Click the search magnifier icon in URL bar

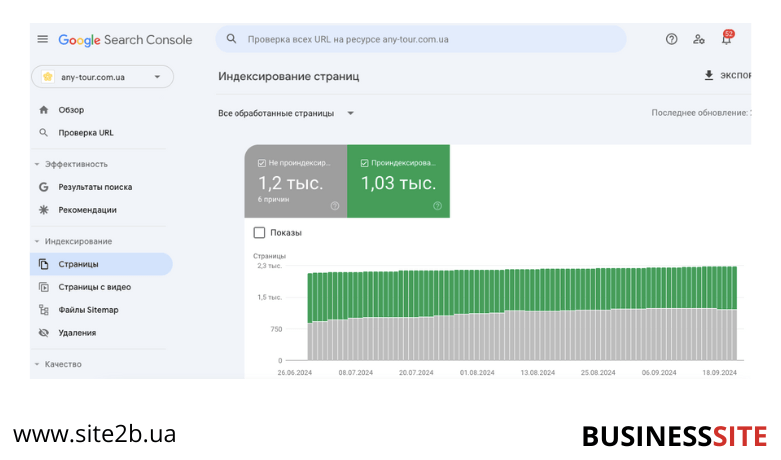click(231, 39)
